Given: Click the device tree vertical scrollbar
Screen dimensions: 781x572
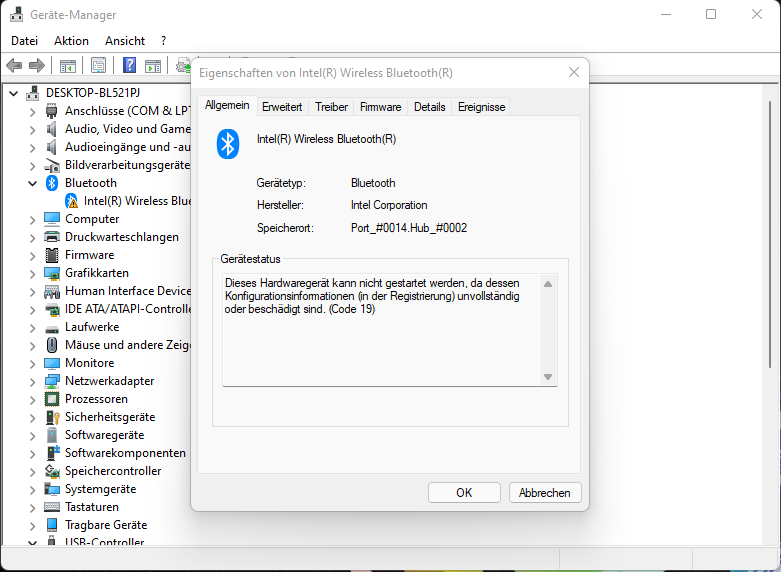Looking at the screenshot, I should pos(771,234).
